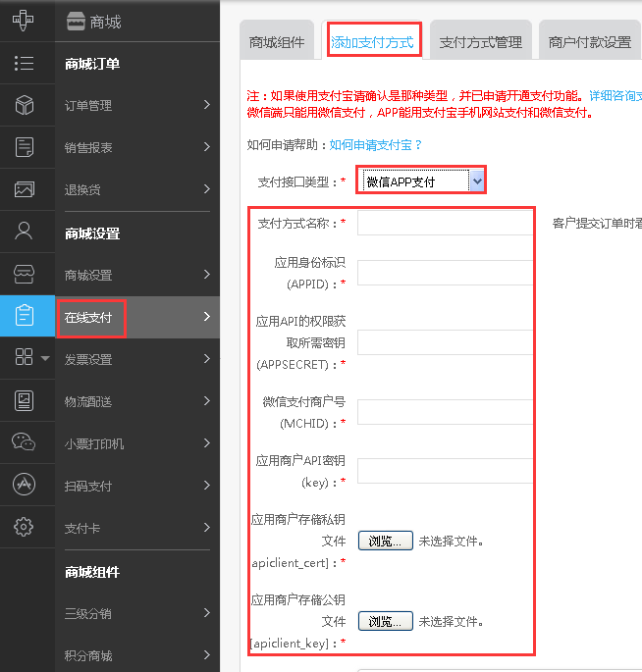
Task: Expand the 在线支付 menu chevron
Action: pyautogui.click(x=207, y=317)
